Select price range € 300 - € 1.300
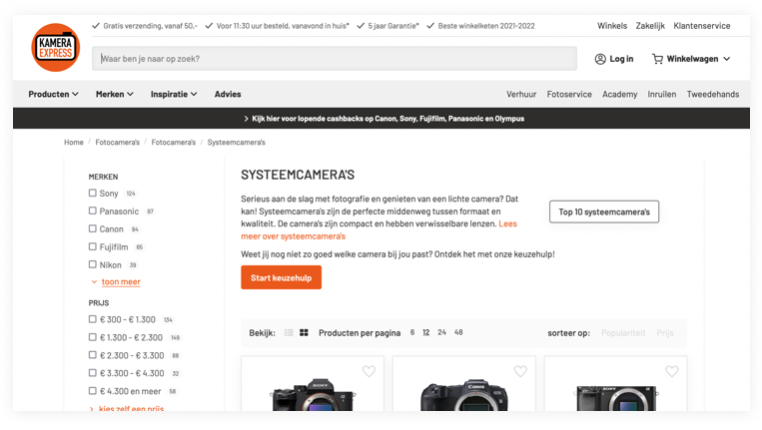Image resolution: width=762 pixels, height=430 pixels. point(92,319)
